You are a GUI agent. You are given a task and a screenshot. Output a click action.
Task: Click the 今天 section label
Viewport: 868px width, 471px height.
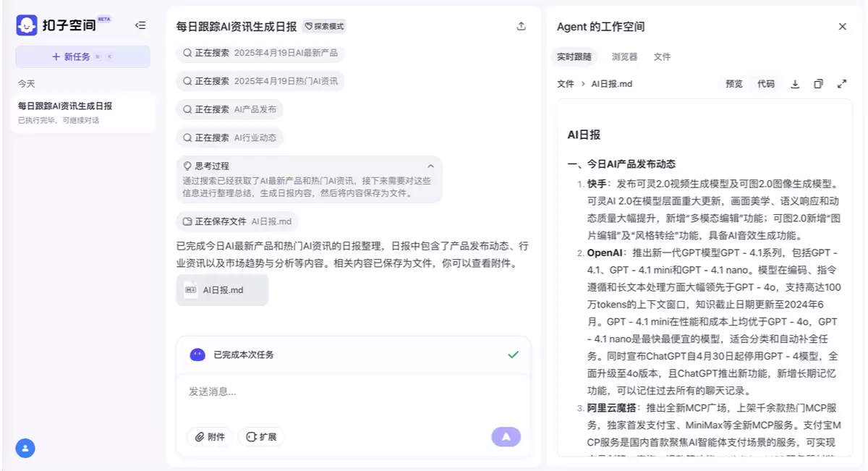(x=27, y=84)
